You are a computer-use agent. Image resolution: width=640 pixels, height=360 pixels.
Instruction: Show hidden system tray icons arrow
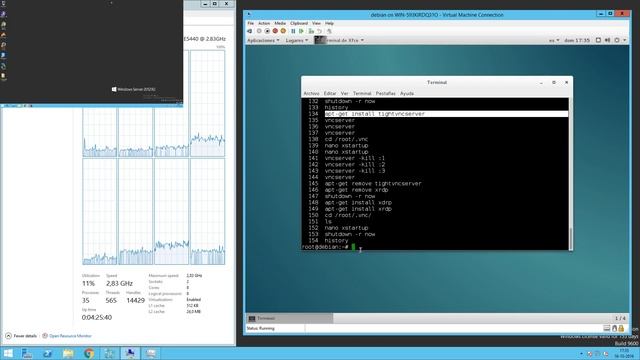pos(581,354)
